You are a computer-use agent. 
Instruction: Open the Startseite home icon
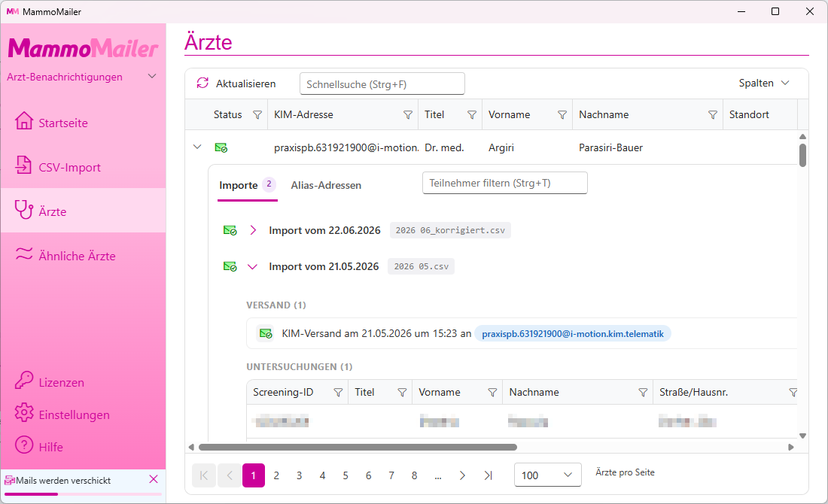coord(24,121)
